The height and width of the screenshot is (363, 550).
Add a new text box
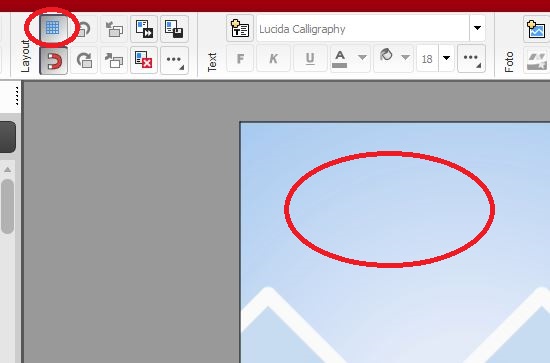click(x=240, y=28)
